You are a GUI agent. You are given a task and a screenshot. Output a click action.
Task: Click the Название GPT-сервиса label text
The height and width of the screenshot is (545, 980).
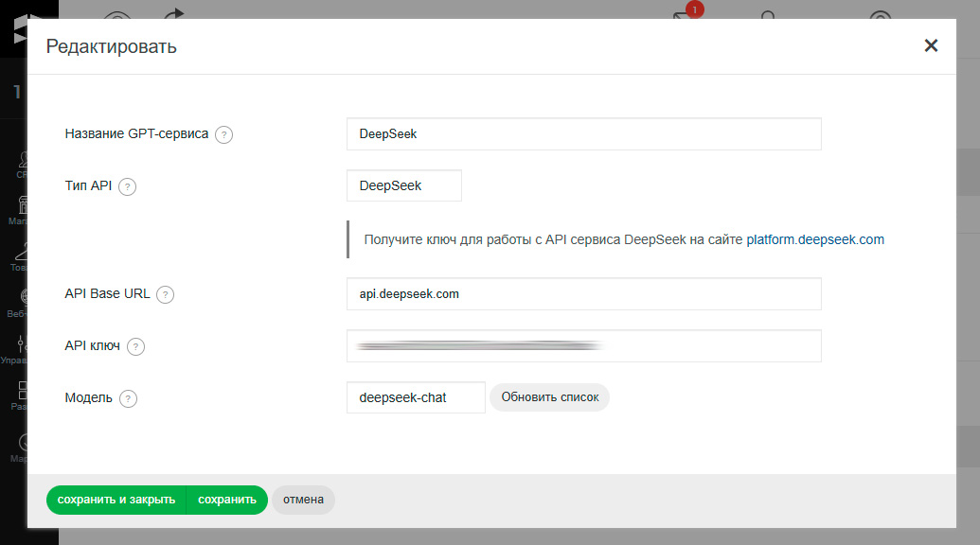click(136, 133)
